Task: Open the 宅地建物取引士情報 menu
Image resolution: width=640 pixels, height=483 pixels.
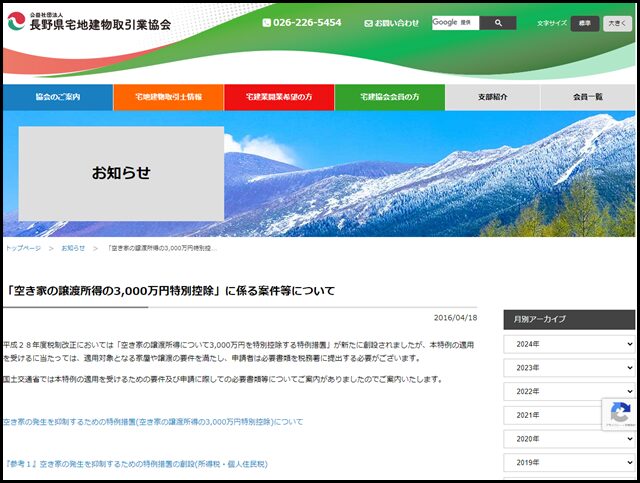Action: [169, 97]
